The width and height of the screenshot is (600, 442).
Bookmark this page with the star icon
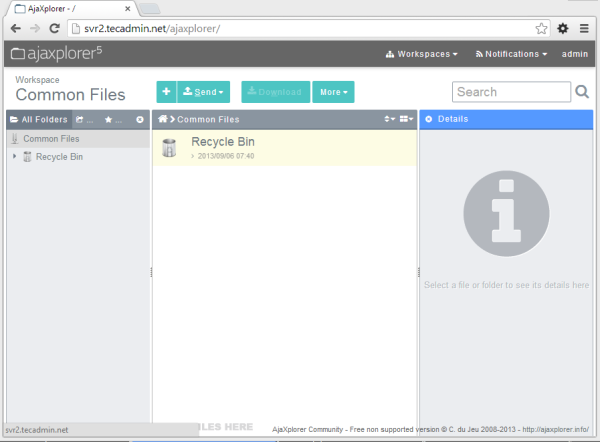click(541, 28)
